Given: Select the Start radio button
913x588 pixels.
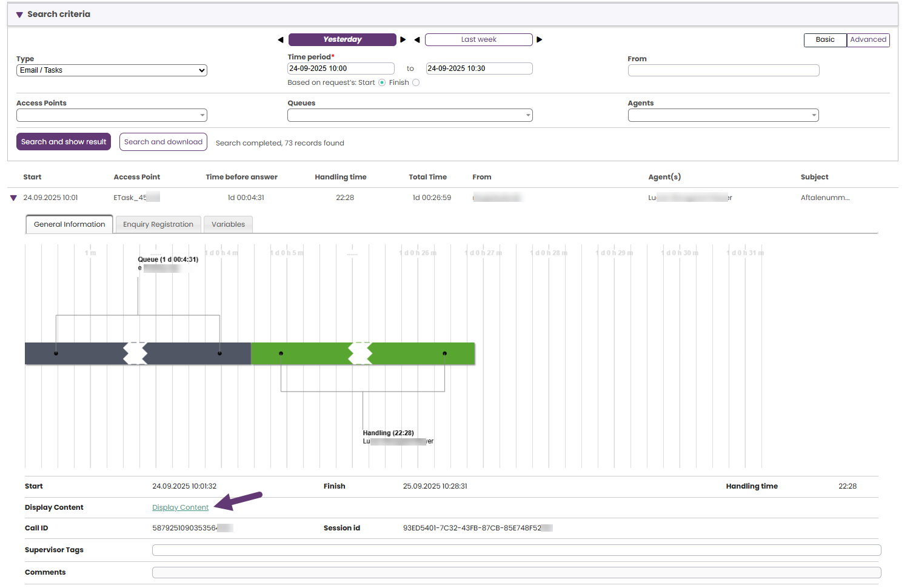Looking at the screenshot, I should 382,83.
